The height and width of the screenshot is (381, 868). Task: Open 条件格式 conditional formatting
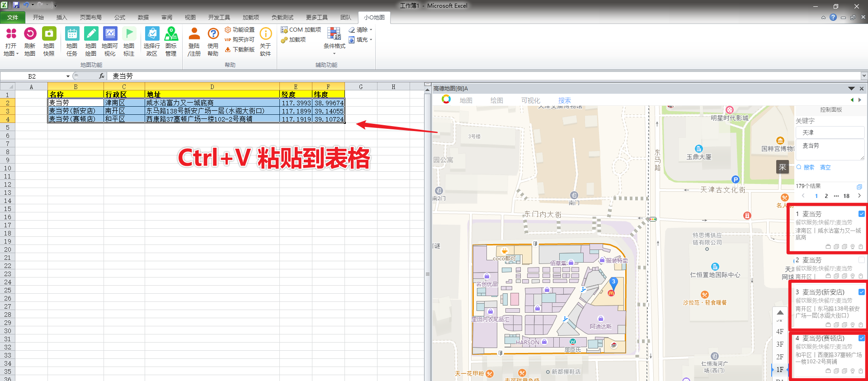(x=334, y=41)
